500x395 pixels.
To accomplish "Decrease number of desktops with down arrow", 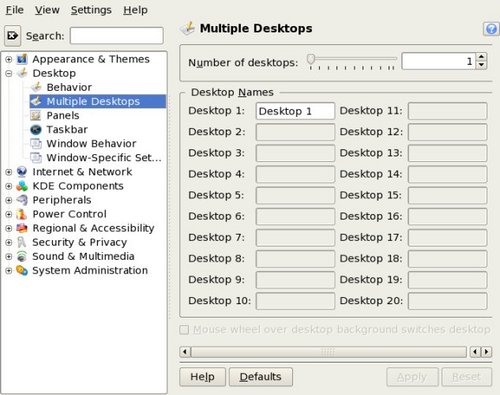I will (x=481, y=65).
